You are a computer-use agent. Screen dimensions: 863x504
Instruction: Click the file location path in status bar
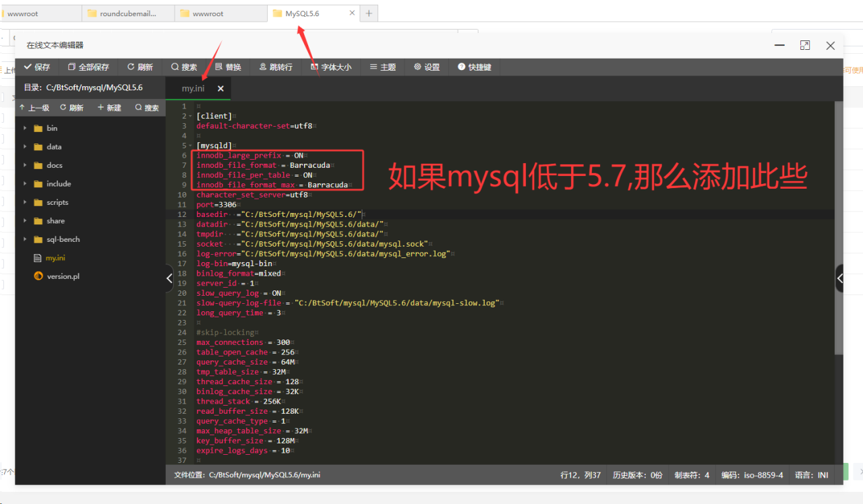click(247, 475)
